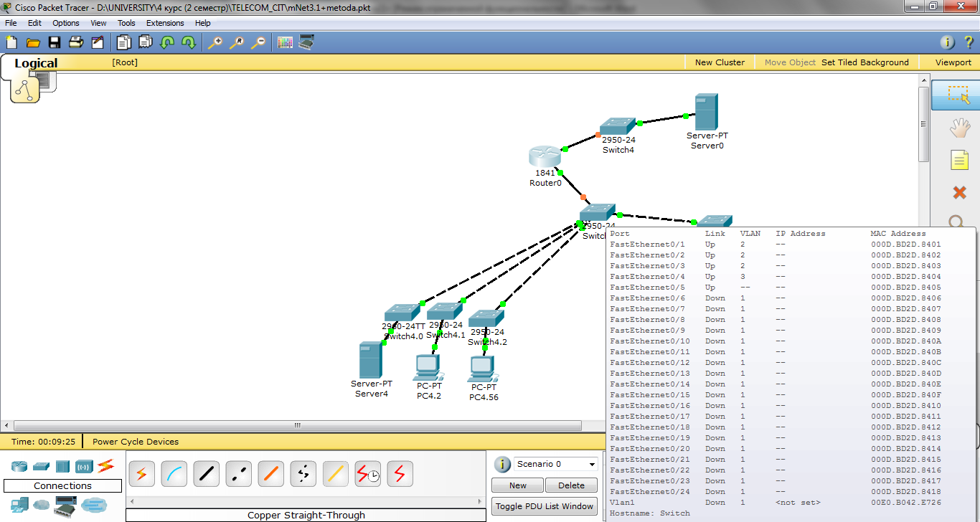Select Multiuser Connection category
This screenshot has height=522, width=980.
pos(93,505)
